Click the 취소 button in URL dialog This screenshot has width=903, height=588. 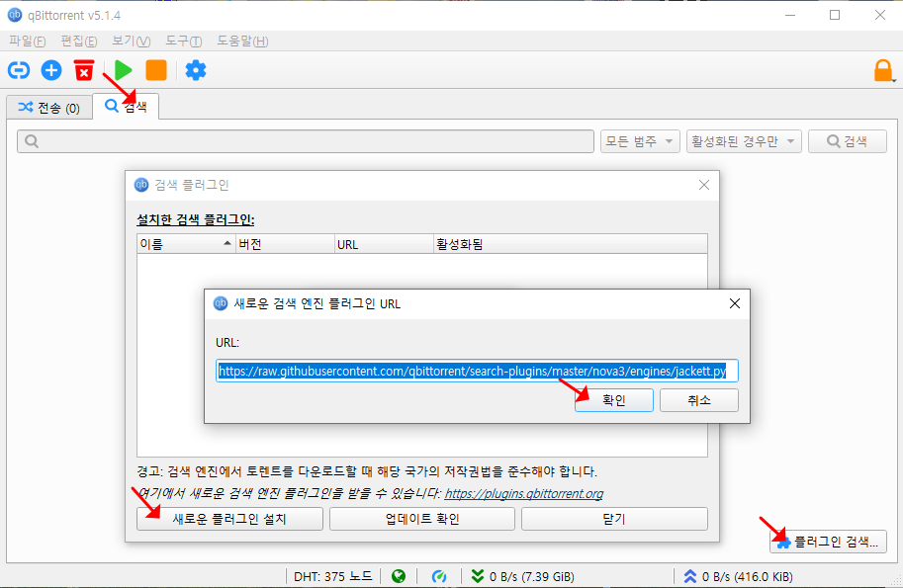(x=699, y=399)
